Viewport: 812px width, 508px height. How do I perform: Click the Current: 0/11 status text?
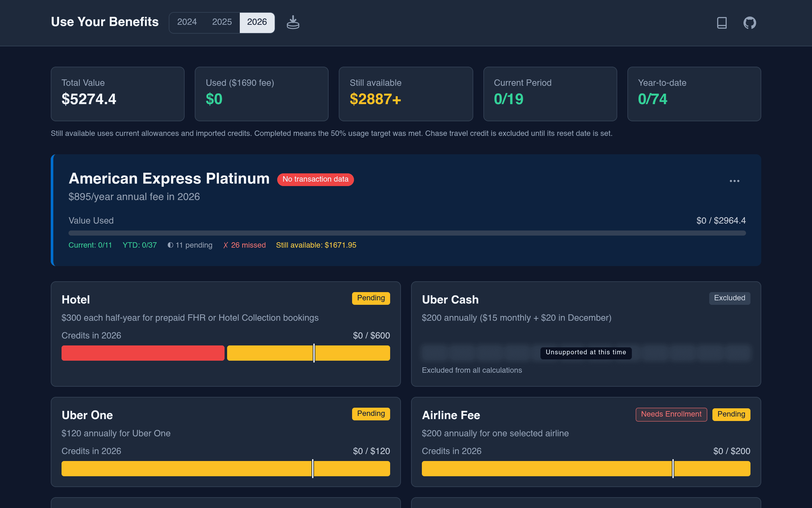(x=90, y=245)
